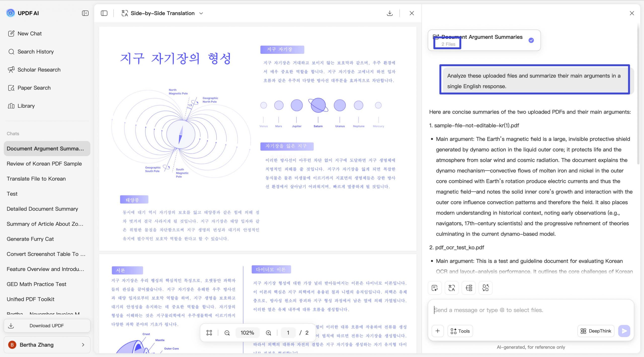
Task: Open Review of Korean PDF Sample chat
Action: pyautogui.click(x=47, y=164)
